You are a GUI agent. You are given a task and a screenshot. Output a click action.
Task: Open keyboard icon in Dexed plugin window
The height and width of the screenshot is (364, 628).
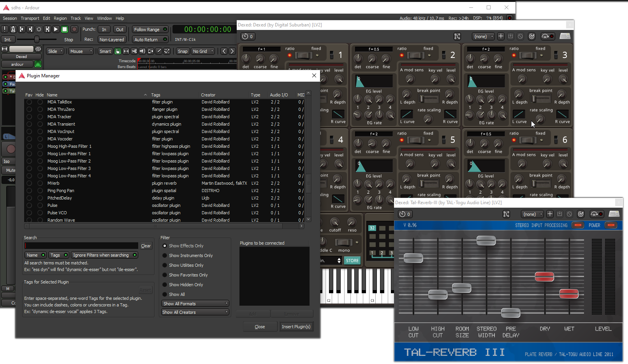565,36
